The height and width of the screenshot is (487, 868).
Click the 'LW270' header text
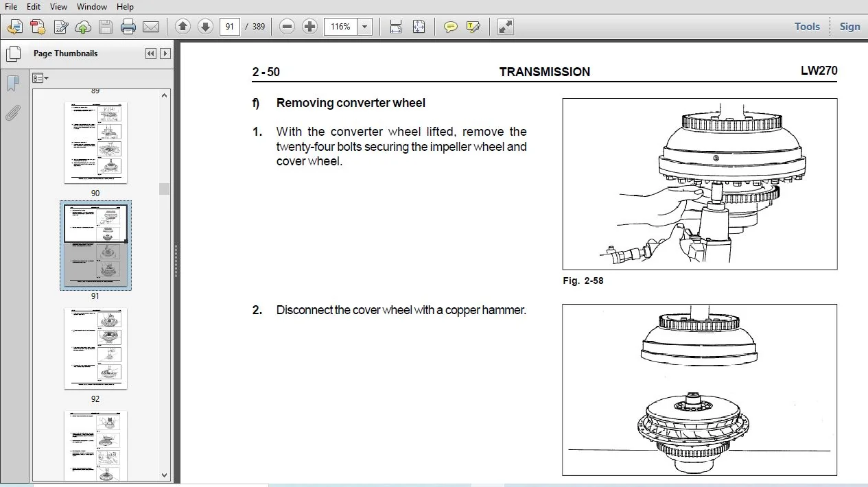click(819, 71)
